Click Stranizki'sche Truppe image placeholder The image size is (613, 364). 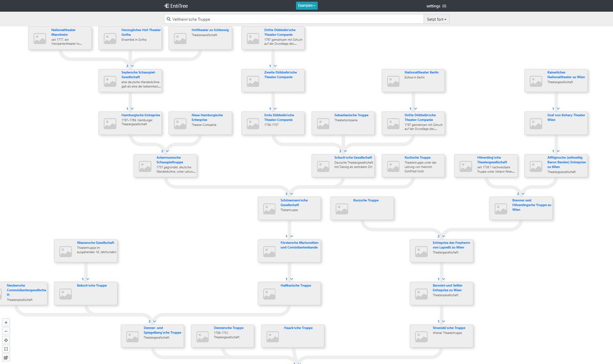point(421,336)
